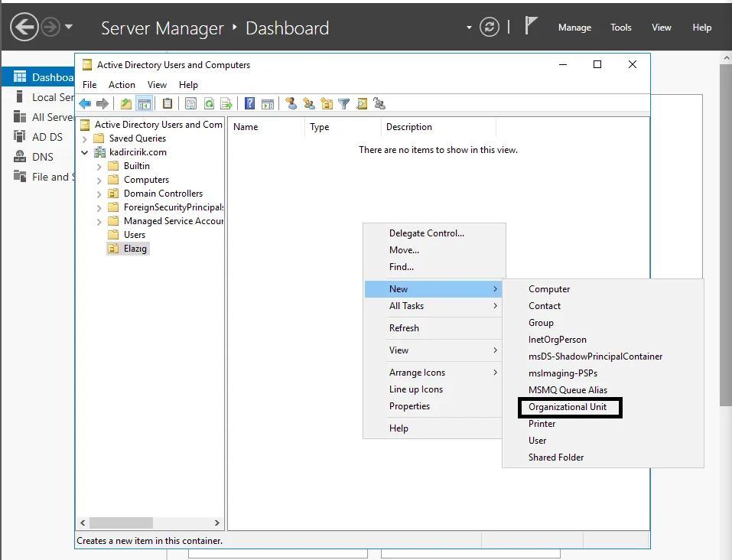Click Server Manager forward navigation arrow
732x560 pixels.
point(50,27)
